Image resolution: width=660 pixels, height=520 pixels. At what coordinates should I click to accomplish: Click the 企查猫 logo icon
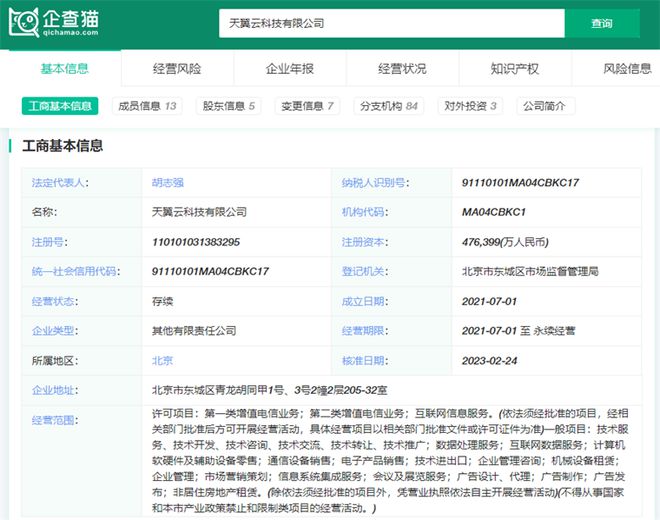(x=24, y=23)
